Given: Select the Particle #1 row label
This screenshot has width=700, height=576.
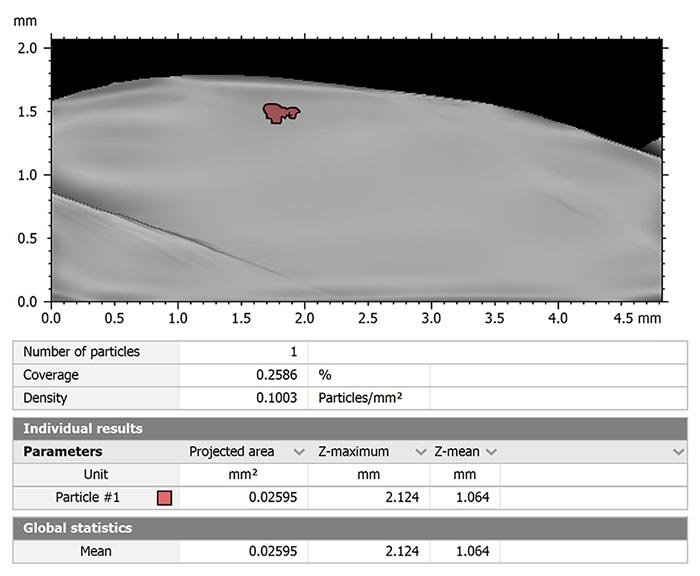Looking at the screenshot, I should (x=88, y=497).
